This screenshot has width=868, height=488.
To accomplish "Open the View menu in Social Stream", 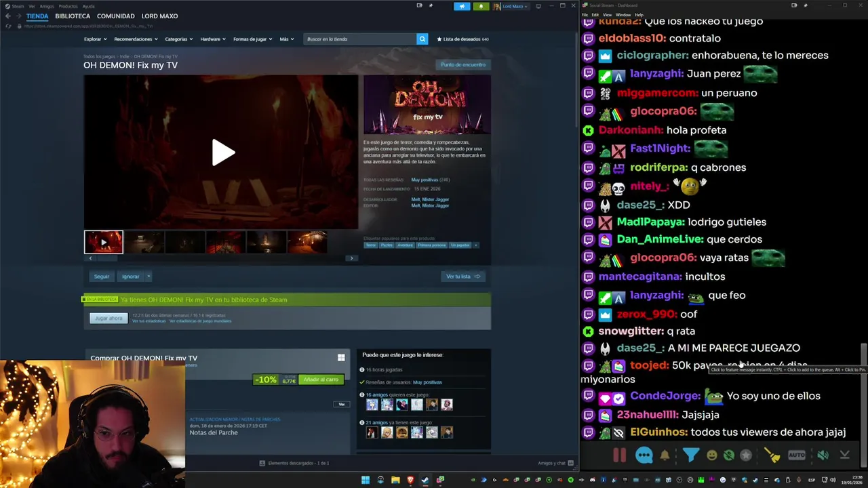I will pos(607,14).
